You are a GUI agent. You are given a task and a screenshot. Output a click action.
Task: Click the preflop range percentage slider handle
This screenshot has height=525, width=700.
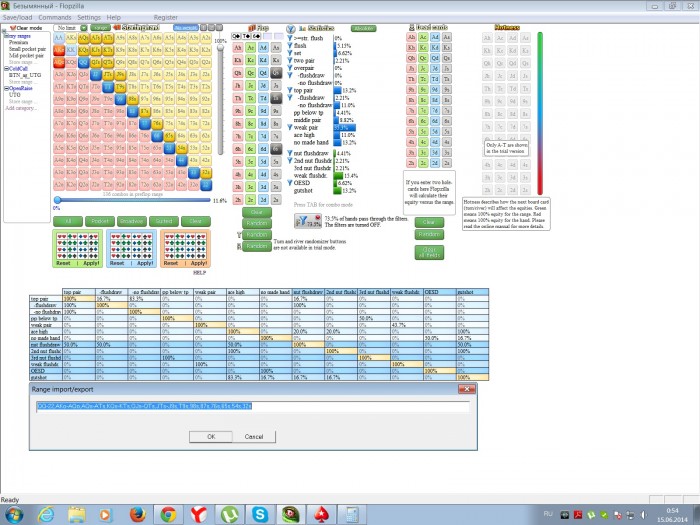click(x=58, y=200)
